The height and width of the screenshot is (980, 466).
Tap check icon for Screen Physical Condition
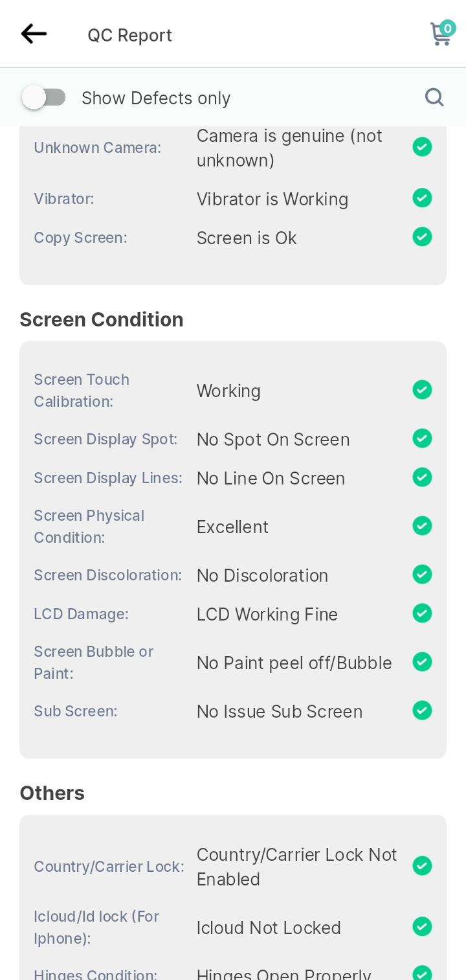coord(422,526)
